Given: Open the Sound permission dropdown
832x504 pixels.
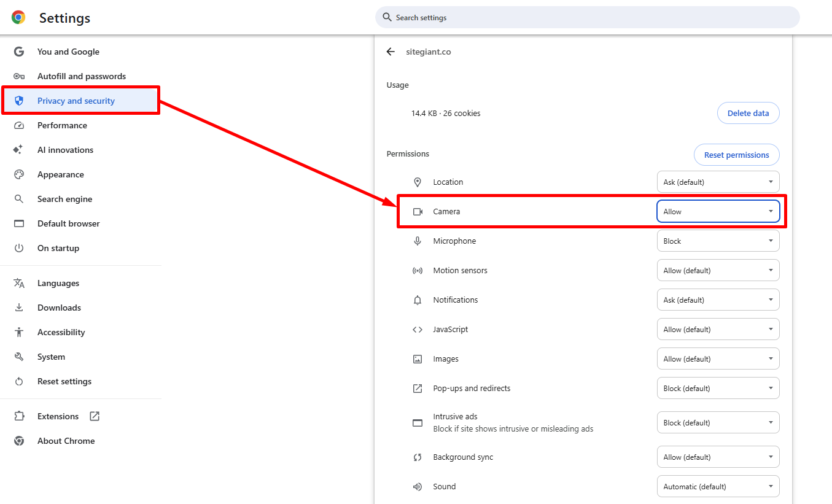Looking at the screenshot, I should [718, 486].
